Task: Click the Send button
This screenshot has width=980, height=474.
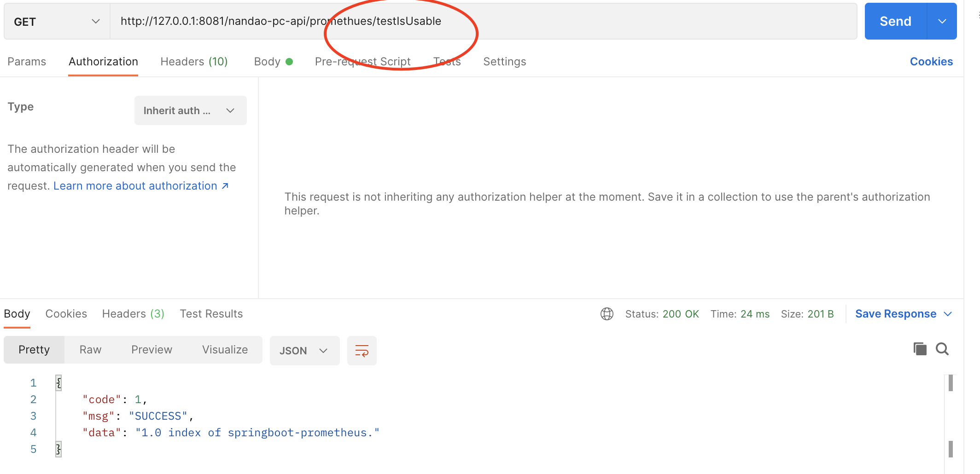Action: tap(894, 21)
